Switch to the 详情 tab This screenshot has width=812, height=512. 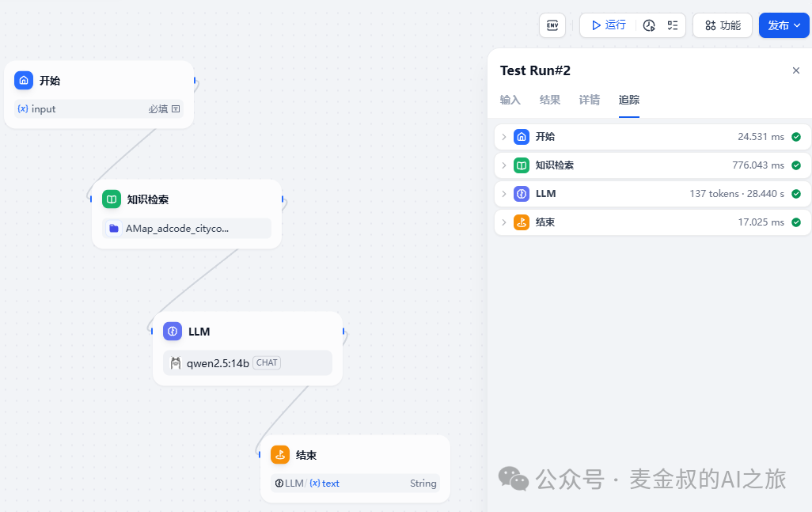point(590,100)
